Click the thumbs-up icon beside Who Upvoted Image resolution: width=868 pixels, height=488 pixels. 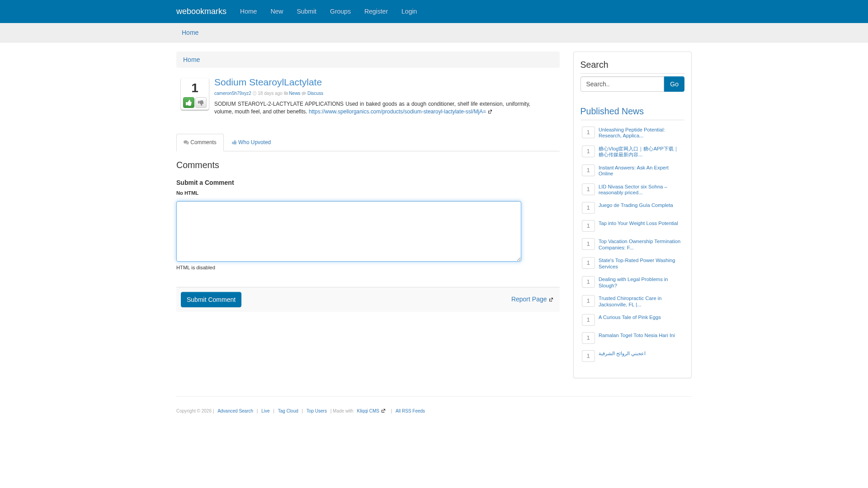pos(234,142)
